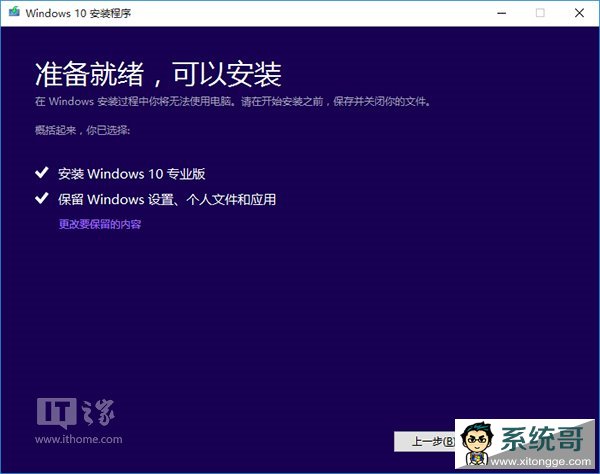Click the Windows 10 安装程序 title text

78,13
